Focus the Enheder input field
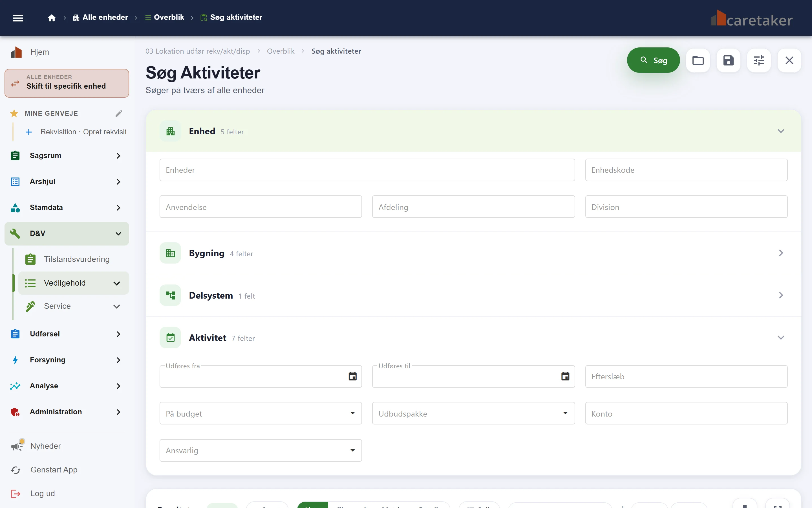Image resolution: width=812 pixels, height=508 pixels. point(367,170)
